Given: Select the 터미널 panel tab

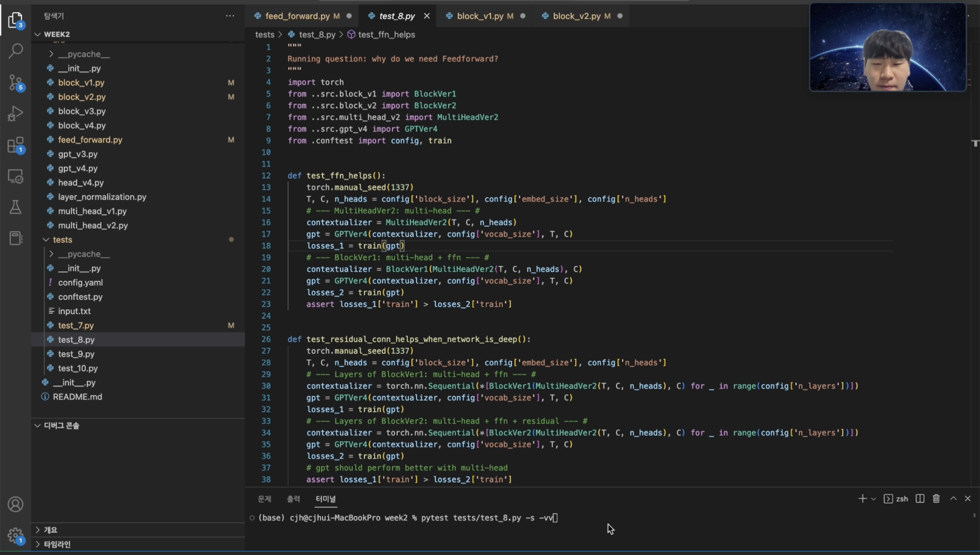Looking at the screenshot, I should [x=326, y=498].
